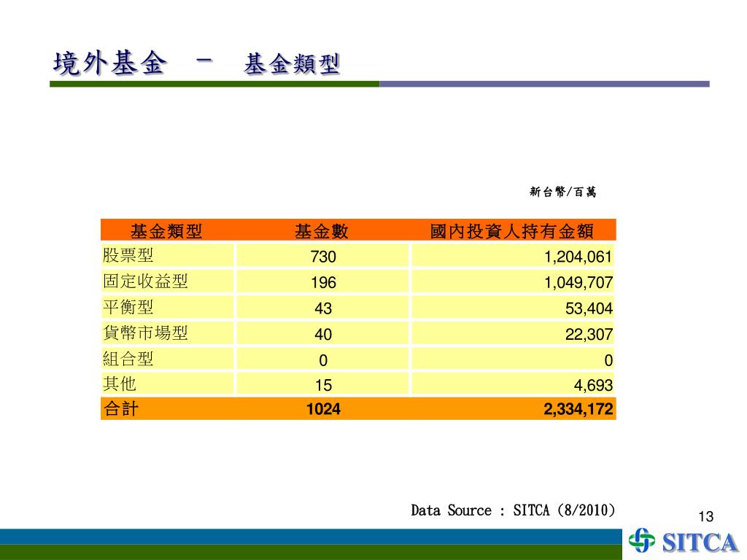The width and height of the screenshot is (747, 560).
Task: Click the 固定收益型 row label
Action: pos(145,281)
